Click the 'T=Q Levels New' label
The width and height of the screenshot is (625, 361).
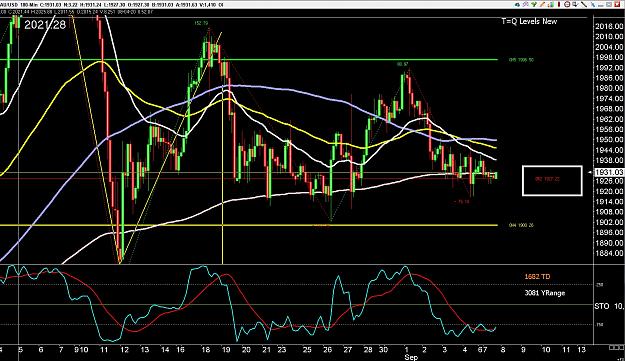[x=529, y=22]
